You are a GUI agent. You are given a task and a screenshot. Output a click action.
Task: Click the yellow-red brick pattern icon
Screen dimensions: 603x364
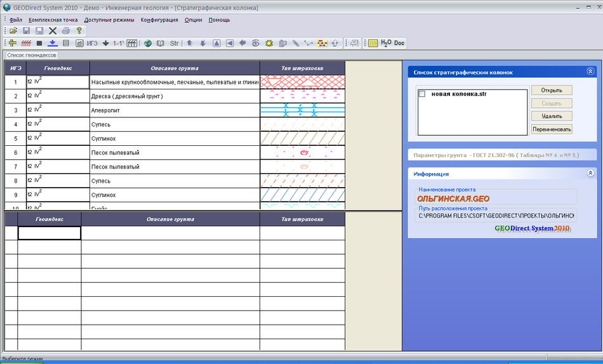(322, 43)
